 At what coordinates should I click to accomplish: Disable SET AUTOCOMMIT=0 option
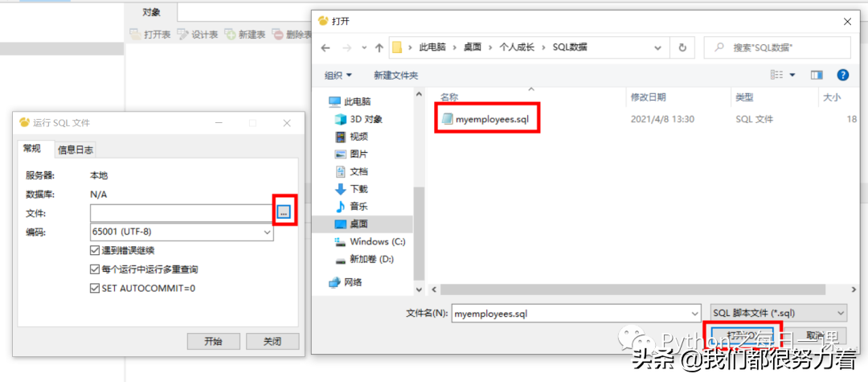(x=94, y=289)
